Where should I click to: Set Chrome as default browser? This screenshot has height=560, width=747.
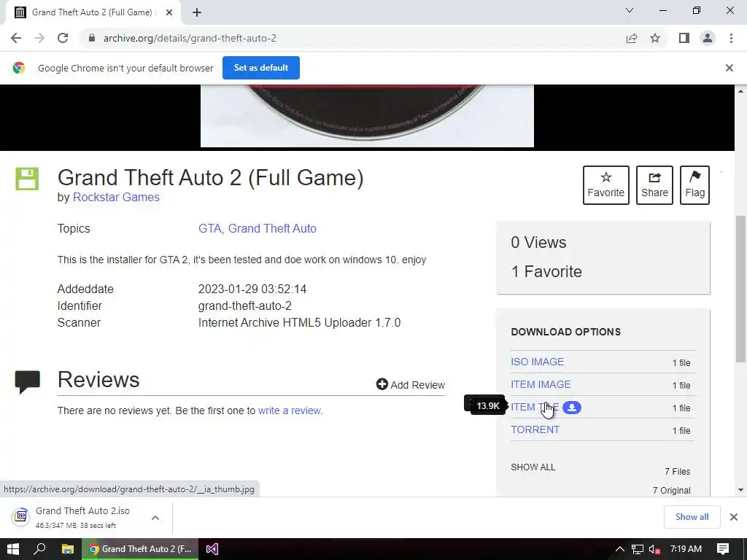[x=261, y=68]
